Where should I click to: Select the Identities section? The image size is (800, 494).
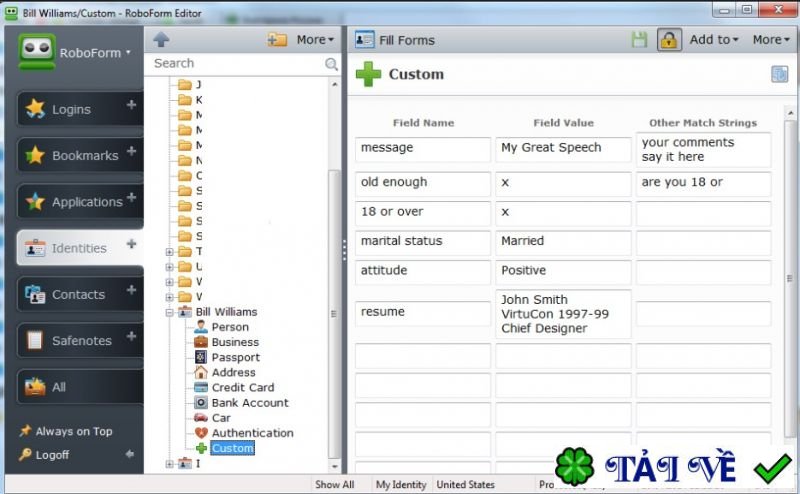click(80, 248)
